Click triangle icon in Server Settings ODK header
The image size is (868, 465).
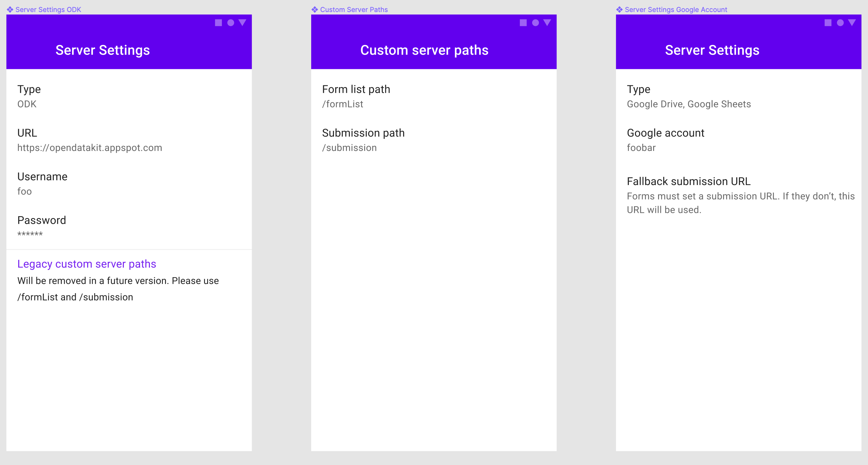pos(242,22)
